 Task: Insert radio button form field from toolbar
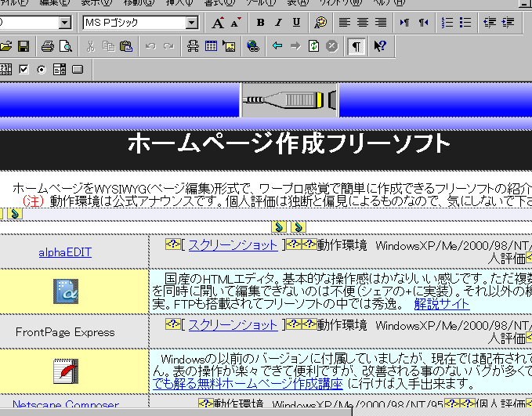42,69
